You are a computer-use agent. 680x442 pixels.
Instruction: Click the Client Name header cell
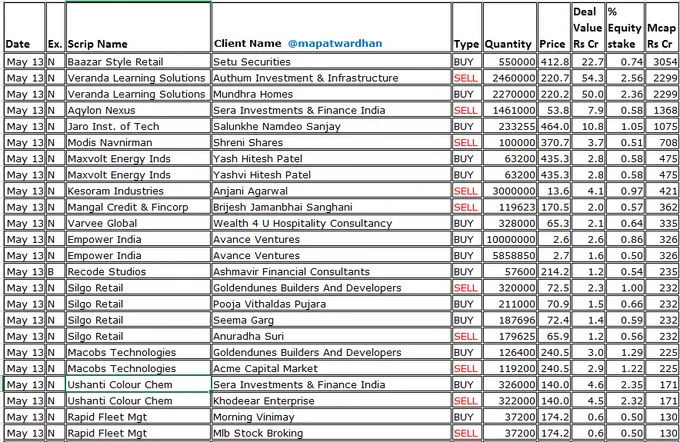click(x=332, y=27)
